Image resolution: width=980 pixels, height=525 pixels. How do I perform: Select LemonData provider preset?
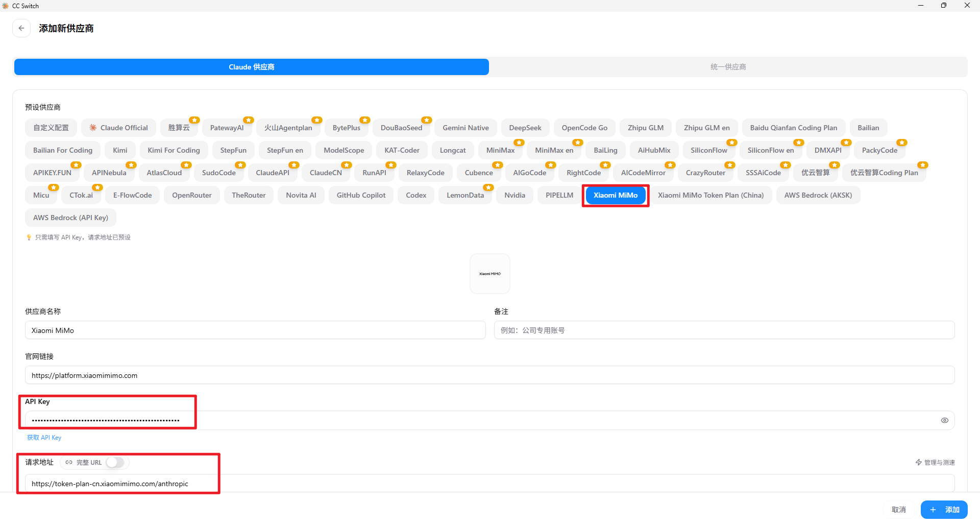[x=465, y=195]
